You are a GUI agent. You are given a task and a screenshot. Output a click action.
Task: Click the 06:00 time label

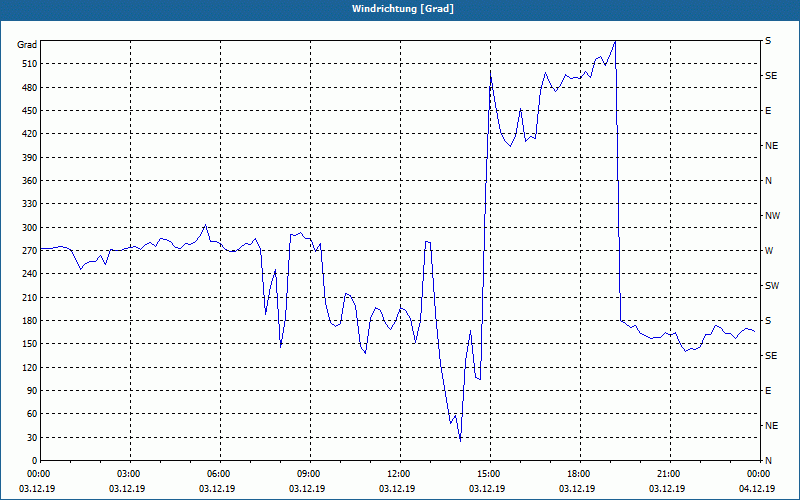click(220, 474)
